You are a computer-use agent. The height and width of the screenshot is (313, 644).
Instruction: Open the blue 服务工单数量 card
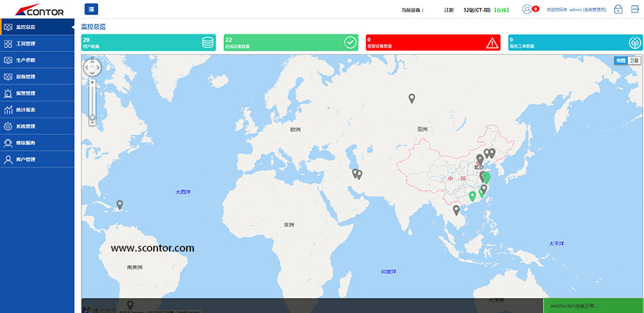tap(575, 43)
